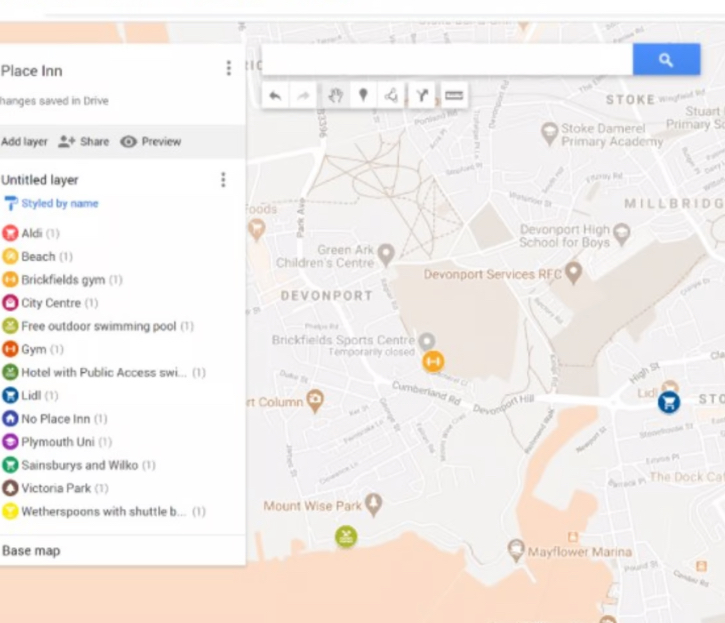
Task: Click the green Sainsburys and Wilko cart icon
Action: coord(10,464)
